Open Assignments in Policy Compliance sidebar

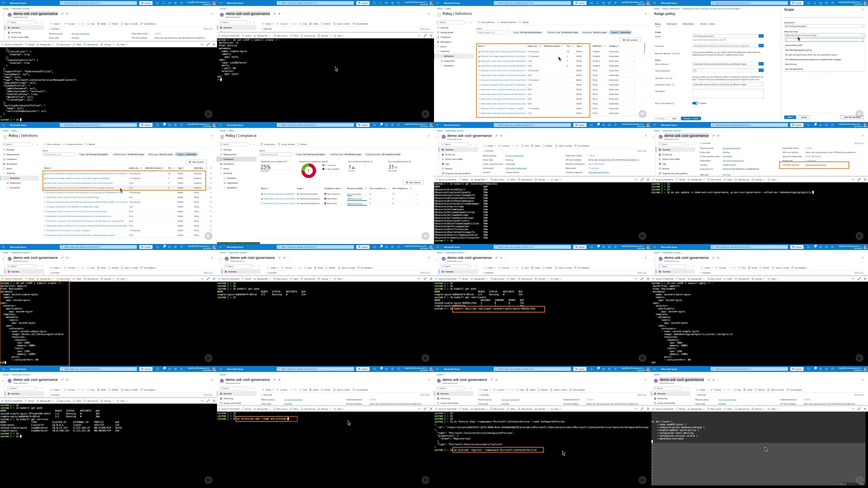[232, 183]
